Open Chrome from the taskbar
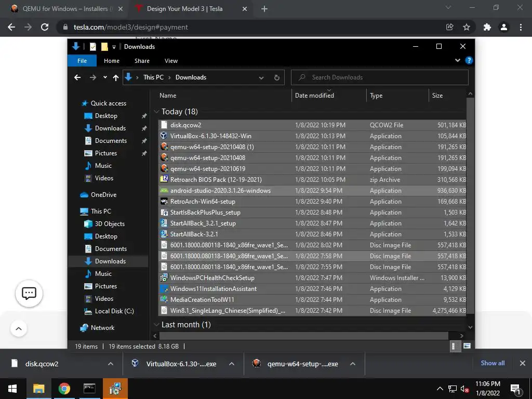 click(64, 389)
